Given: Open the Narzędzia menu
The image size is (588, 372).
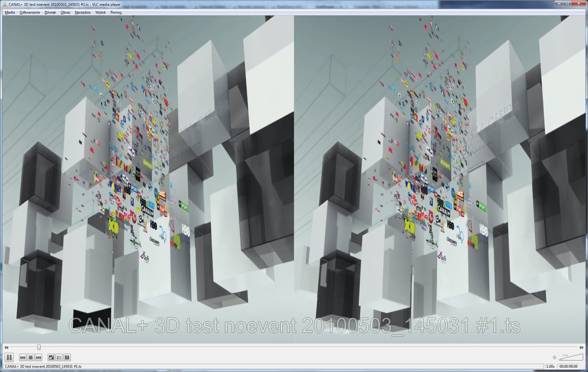Looking at the screenshot, I should coord(83,12).
